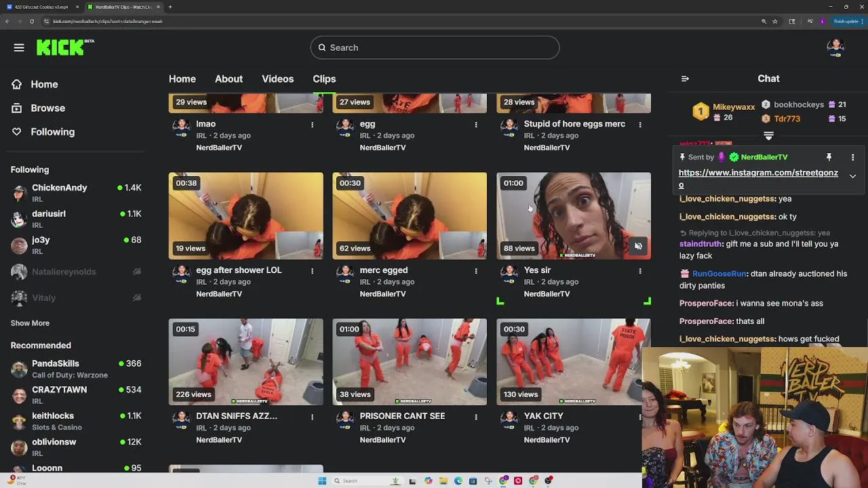Viewport: 868px width, 488px height.
Task: Switch to the Videos tab
Action: [278, 79]
